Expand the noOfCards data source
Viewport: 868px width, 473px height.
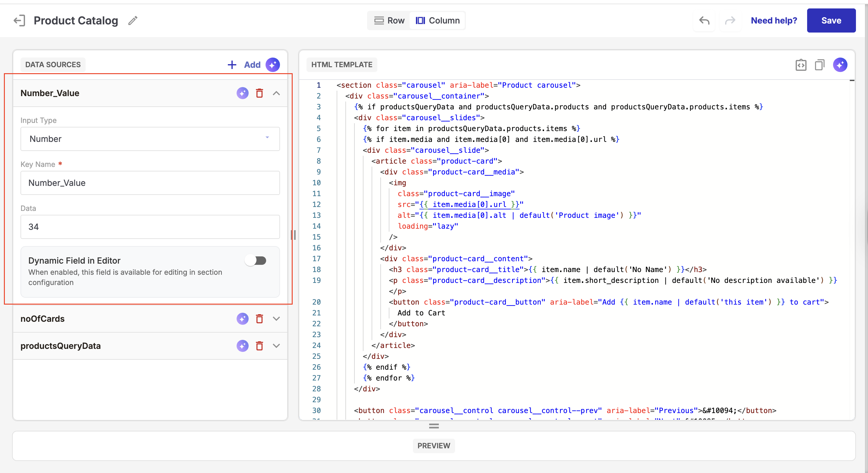[276, 319]
